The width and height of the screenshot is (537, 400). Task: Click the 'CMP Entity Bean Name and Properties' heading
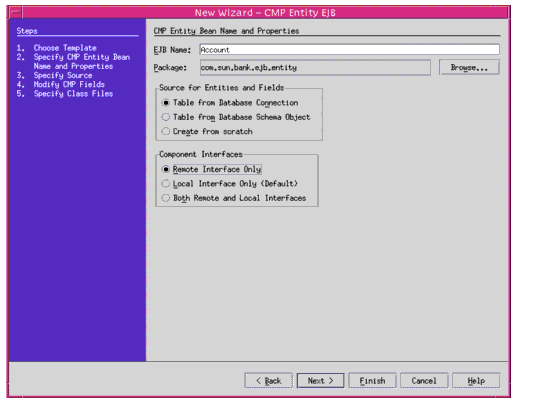pyautogui.click(x=226, y=31)
